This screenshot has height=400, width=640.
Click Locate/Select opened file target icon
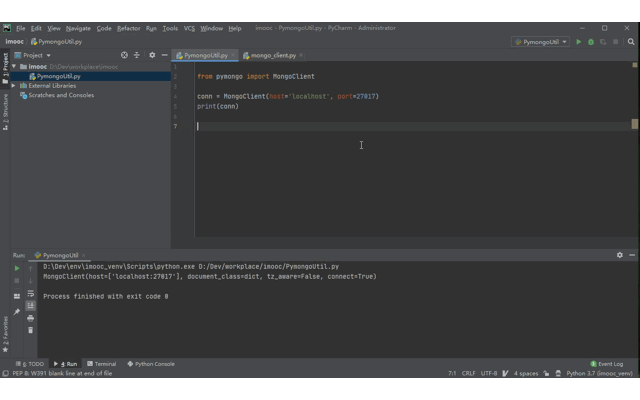[x=124, y=55]
